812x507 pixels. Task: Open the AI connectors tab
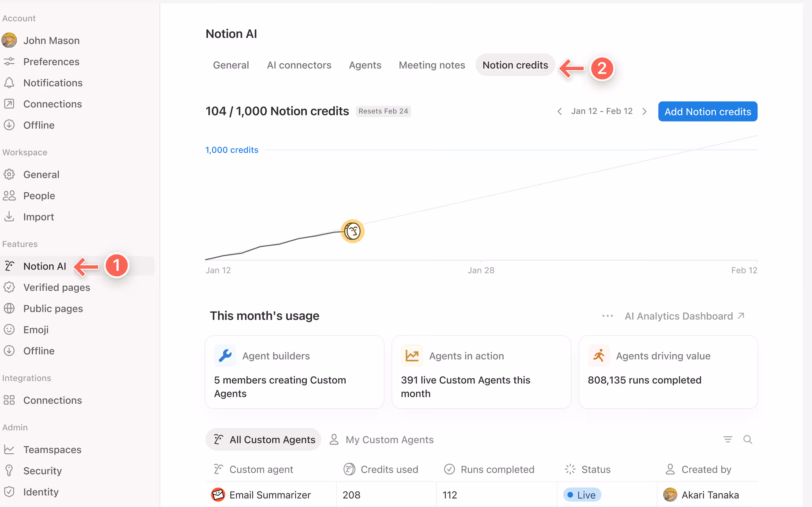299,65
